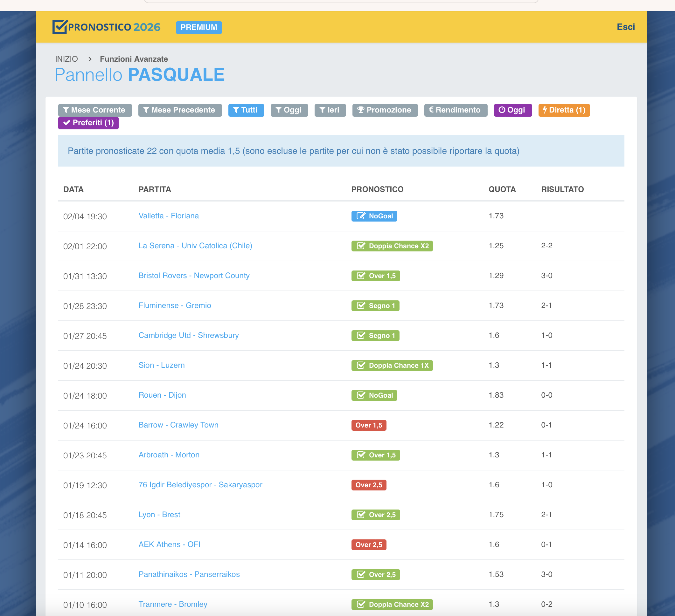Screen dimensions: 675x616
Task: Click the Pronostico 2026 checkmark logo
Action: (60, 27)
